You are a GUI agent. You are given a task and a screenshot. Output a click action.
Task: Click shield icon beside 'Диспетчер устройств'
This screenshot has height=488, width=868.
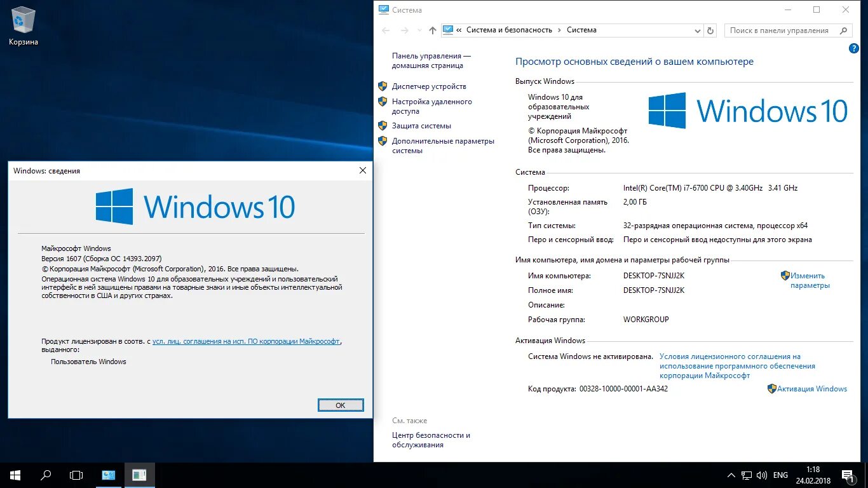click(x=383, y=86)
